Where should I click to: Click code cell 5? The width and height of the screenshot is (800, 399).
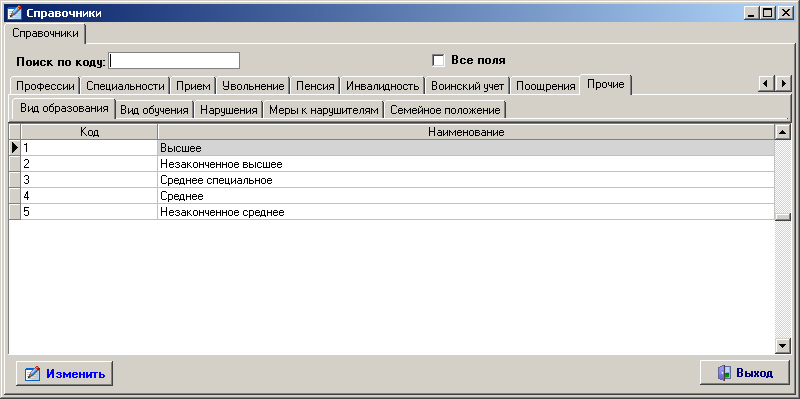click(89, 212)
